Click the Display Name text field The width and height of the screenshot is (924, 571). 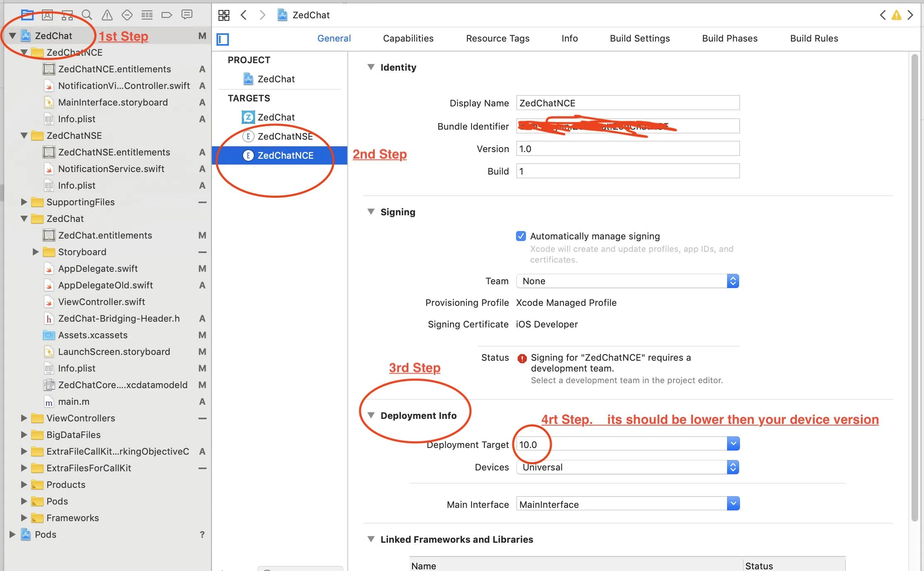point(627,103)
